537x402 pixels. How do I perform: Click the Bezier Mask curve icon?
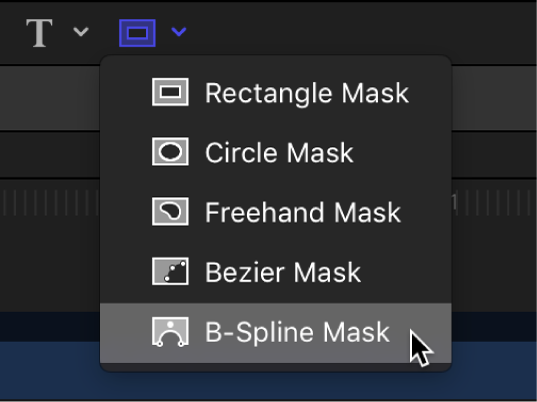(x=170, y=271)
